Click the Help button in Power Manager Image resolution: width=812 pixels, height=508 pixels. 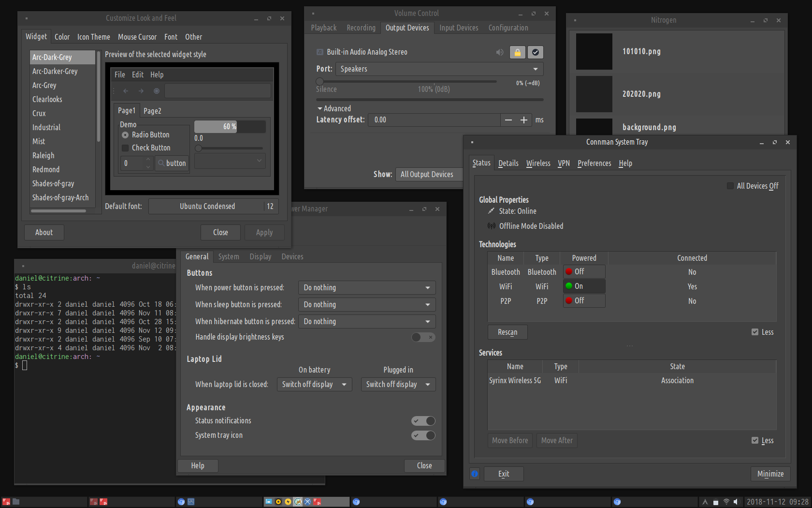click(x=198, y=466)
